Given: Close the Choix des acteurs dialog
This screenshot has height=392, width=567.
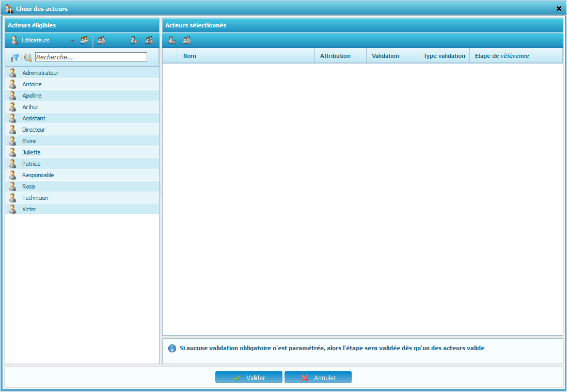Looking at the screenshot, I should [x=559, y=9].
